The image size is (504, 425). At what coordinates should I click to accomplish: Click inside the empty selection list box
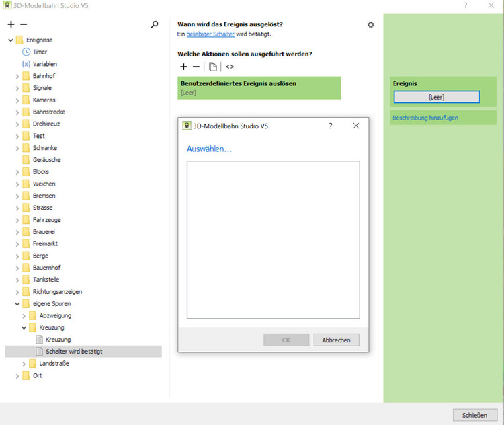274,239
